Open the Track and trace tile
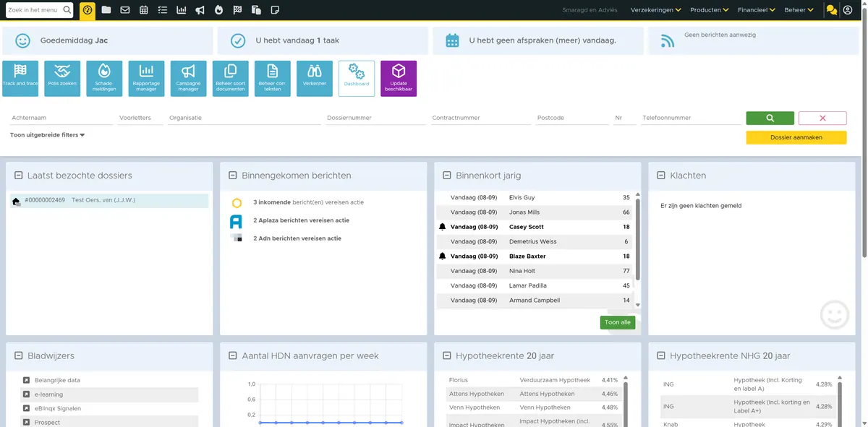The image size is (868, 427). 20,79
